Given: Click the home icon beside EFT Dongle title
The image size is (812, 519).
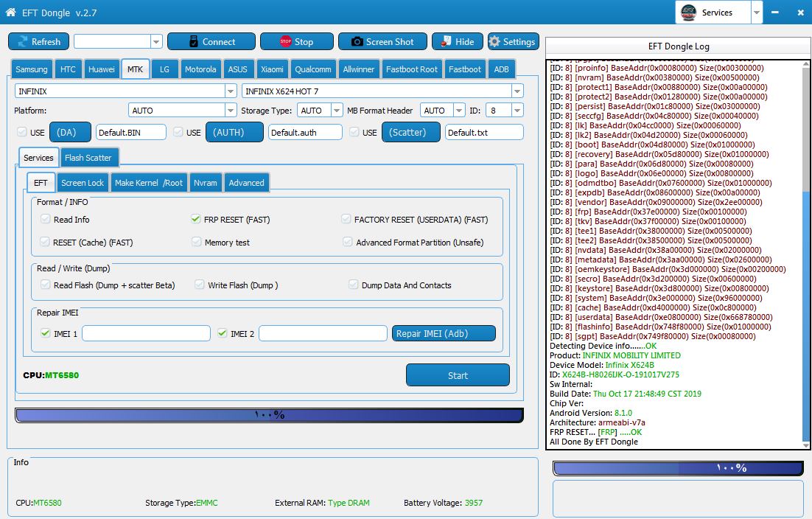Looking at the screenshot, I should (10, 12).
